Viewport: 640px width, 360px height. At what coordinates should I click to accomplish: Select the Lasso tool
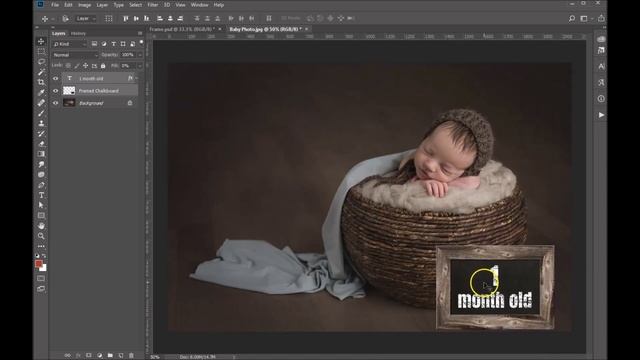point(41,62)
